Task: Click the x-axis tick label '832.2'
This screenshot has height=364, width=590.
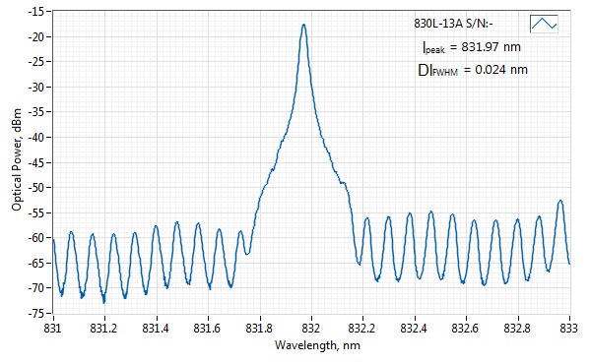Action: point(361,329)
